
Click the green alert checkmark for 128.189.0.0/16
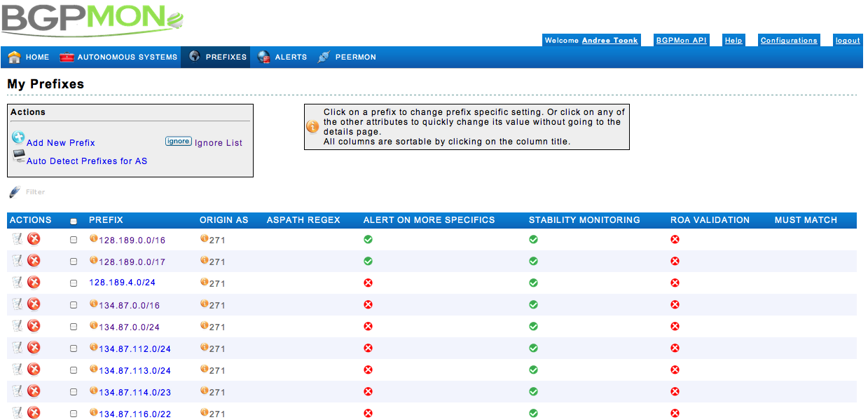368,240
